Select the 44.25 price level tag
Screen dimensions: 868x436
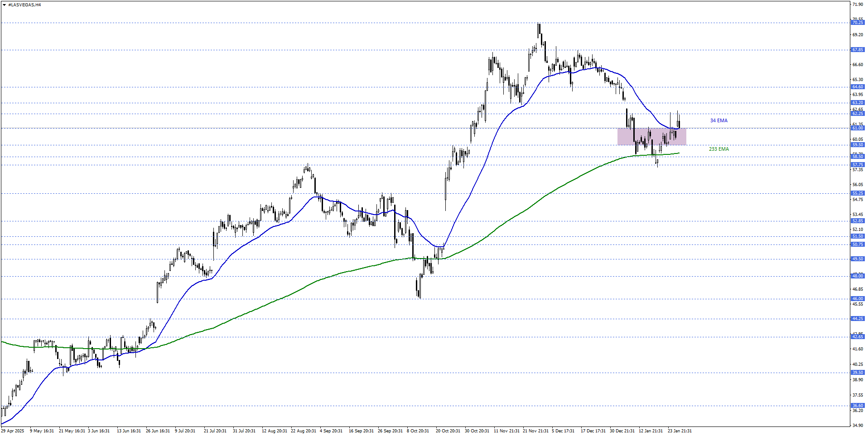point(857,319)
